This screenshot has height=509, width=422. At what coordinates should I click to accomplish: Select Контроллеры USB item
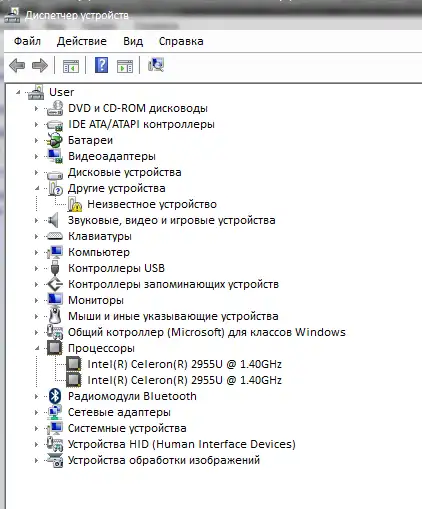116,268
